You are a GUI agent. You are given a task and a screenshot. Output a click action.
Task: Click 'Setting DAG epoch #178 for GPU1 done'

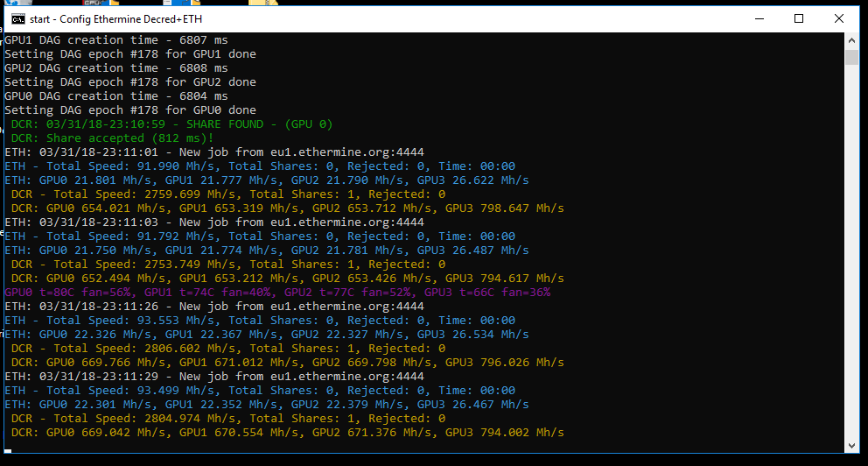[x=130, y=54]
